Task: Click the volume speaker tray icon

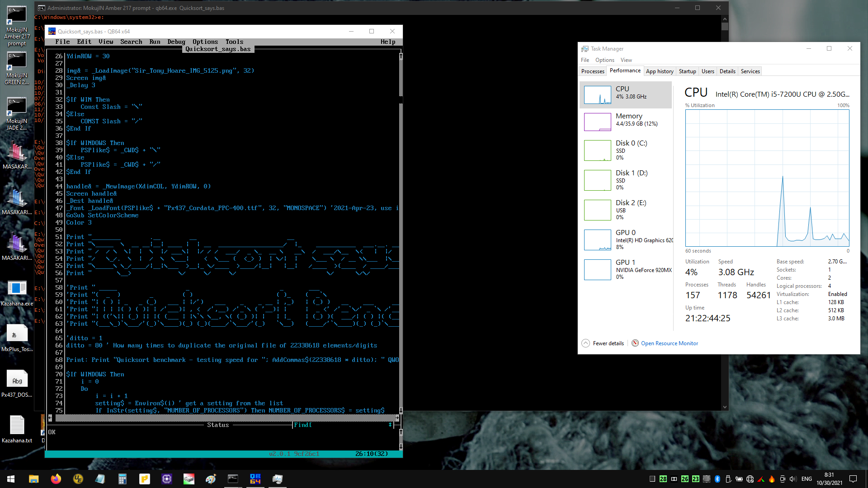Action: (x=793, y=479)
